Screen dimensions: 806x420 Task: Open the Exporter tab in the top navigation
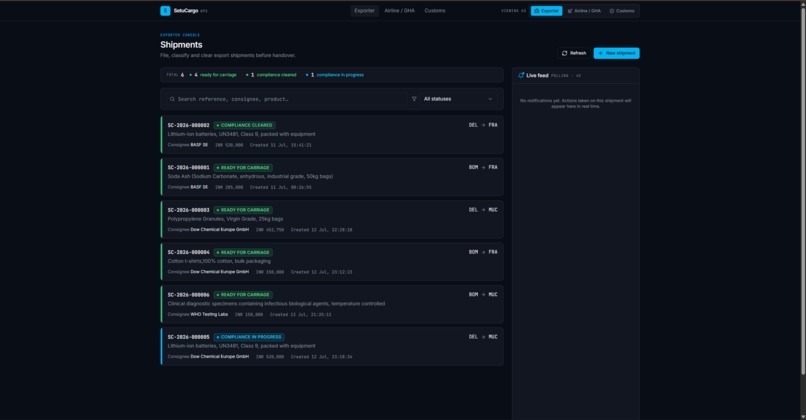click(364, 11)
